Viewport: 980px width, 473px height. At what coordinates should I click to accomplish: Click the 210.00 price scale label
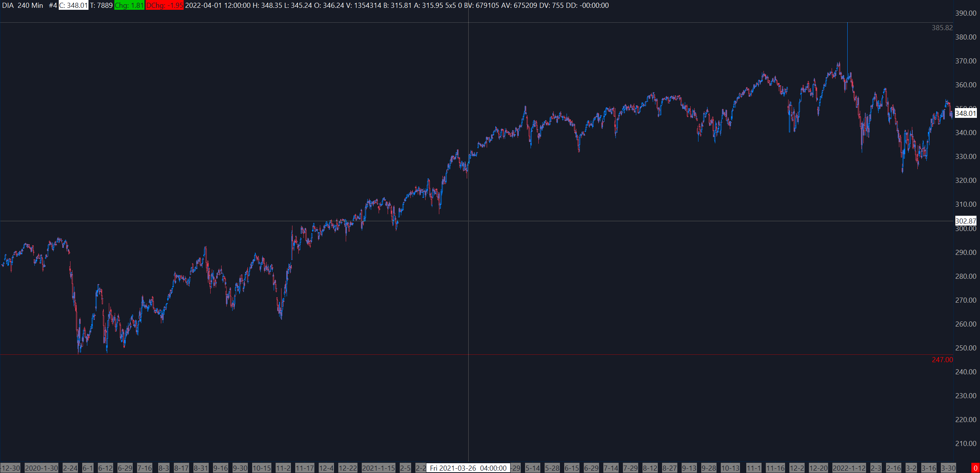click(x=966, y=444)
